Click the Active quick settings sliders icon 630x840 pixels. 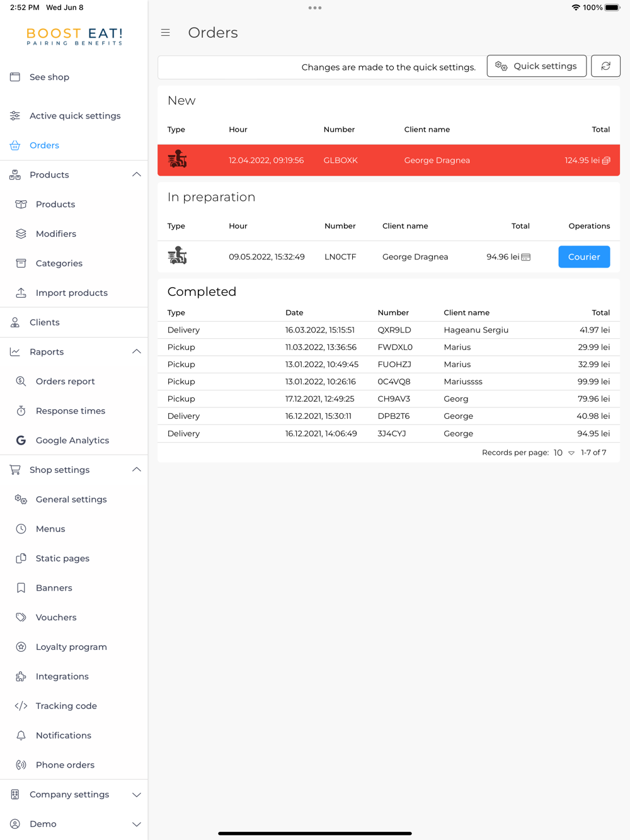point(15,116)
